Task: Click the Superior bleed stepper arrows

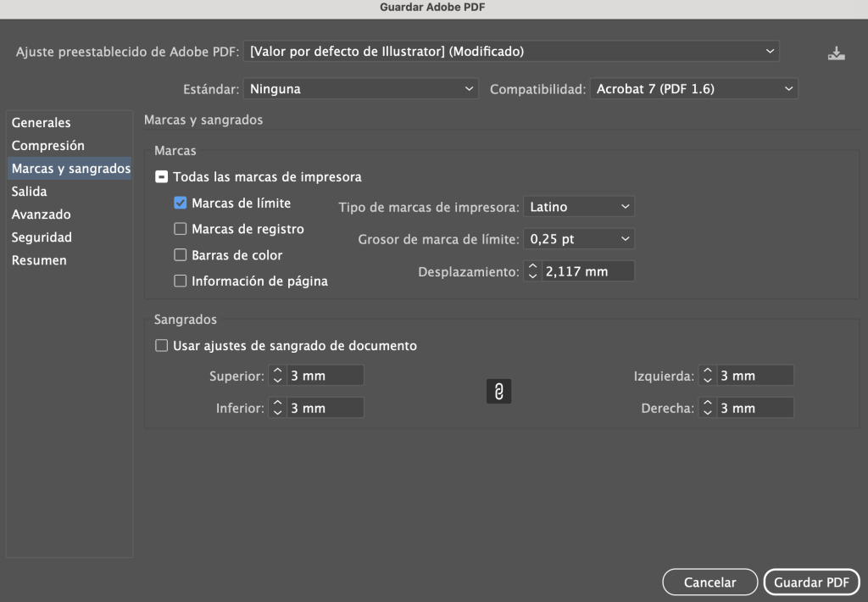Action: 277,376
